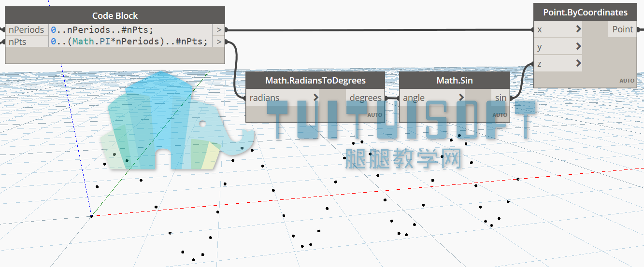
Task: Expand x port chevron on Point.ByCoordinates
Action: (x=578, y=29)
